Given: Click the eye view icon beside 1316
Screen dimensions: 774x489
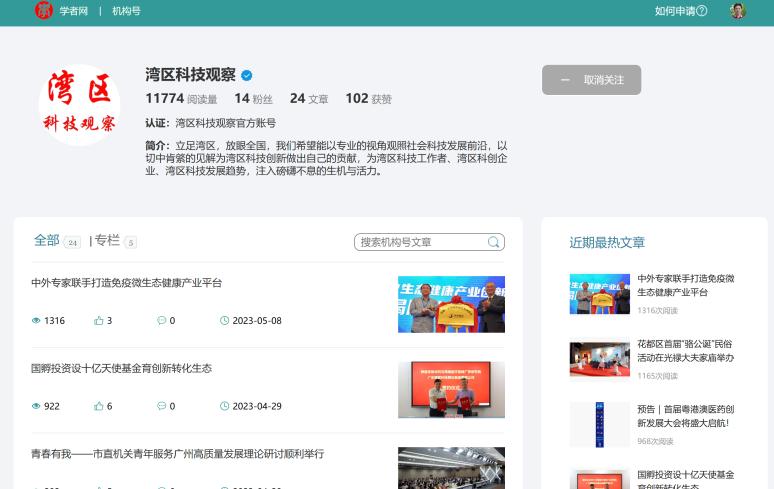Looking at the screenshot, I should tap(36, 321).
